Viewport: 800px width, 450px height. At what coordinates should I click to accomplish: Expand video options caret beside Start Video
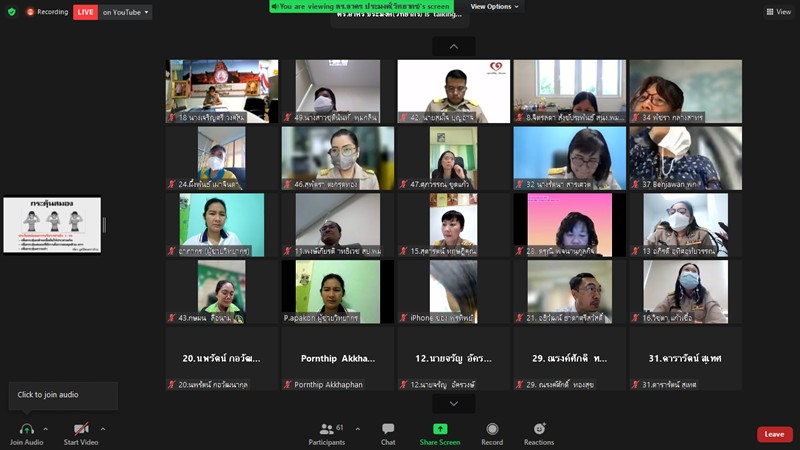[x=103, y=429]
